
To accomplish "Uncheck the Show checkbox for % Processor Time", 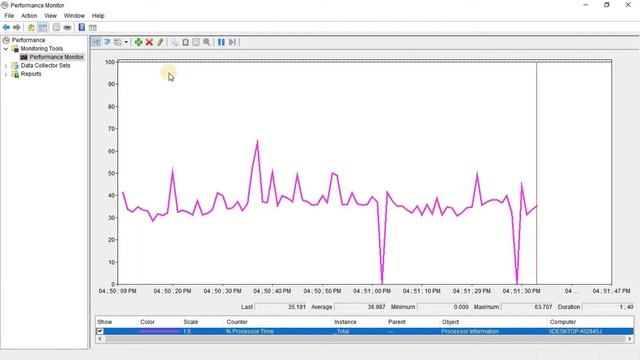I will (100, 331).
